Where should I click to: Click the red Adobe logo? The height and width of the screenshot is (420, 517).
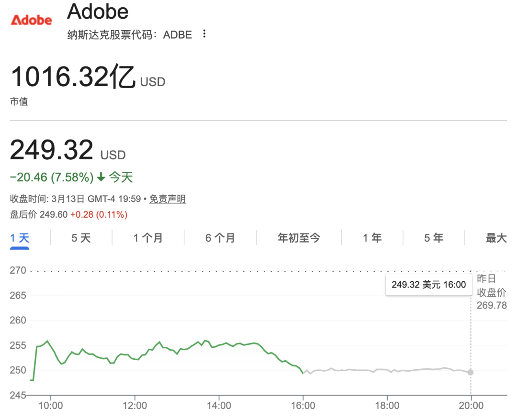31,20
